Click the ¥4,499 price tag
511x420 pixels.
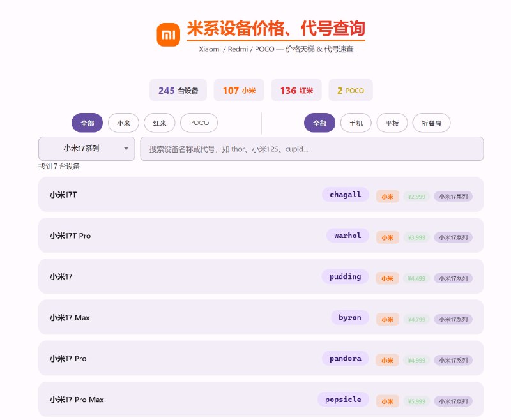[x=416, y=278]
